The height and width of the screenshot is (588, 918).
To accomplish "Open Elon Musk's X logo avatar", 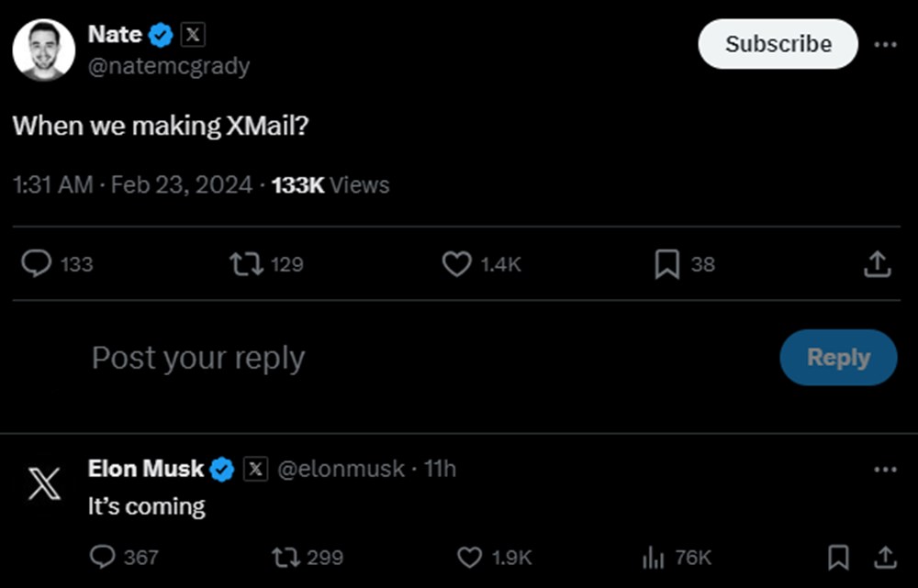I will [43, 483].
